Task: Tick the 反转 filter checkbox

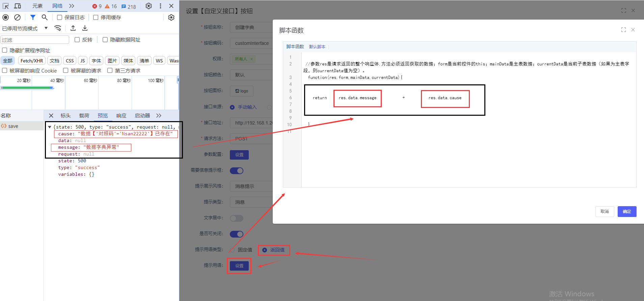Action: tap(77, 40)
